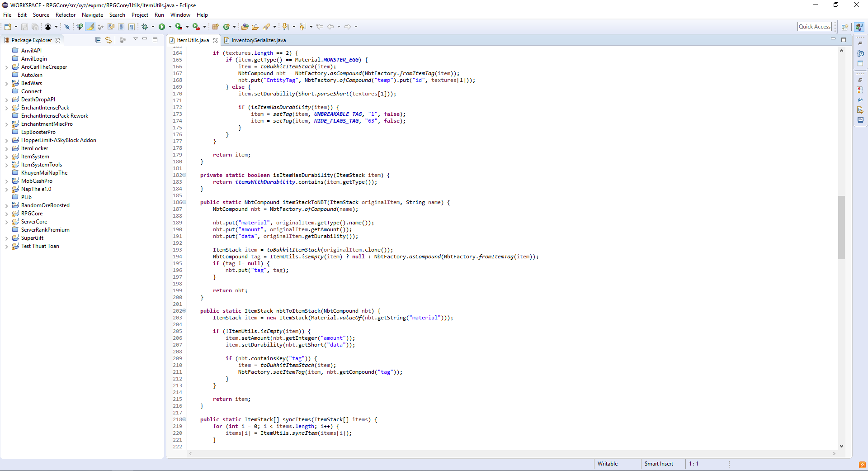Viewport: 868px width, 471px height.
Task: Collapse the itemStackToNBT method fold marker
Action: point(184,202)
